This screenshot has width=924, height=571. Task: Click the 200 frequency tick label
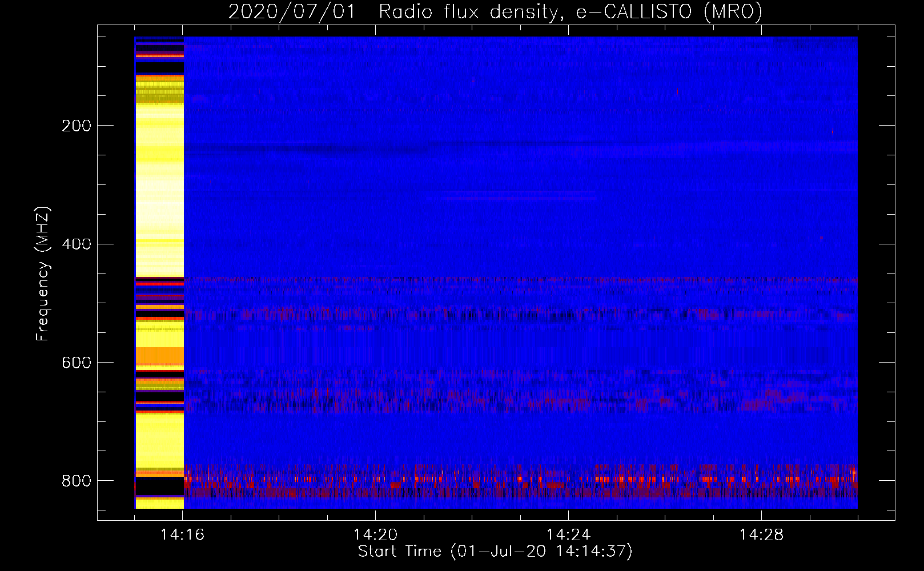[77, 126]
